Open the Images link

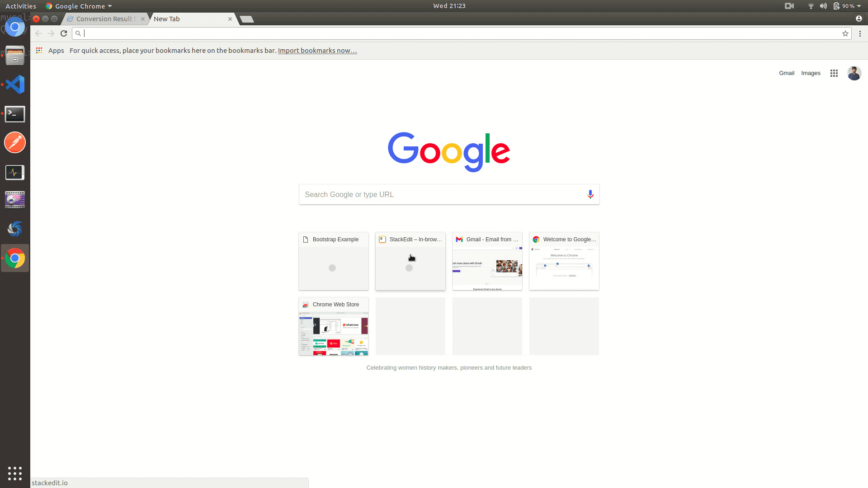click(x=811, y=73)
